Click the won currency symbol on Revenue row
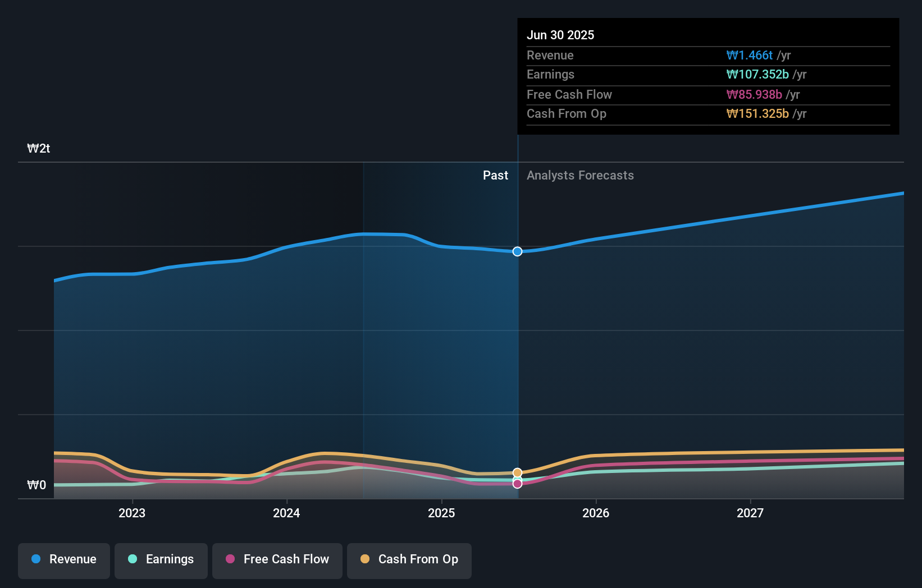Image resolution: width=922 pixels, height=588 pixels. pos(733,55)
